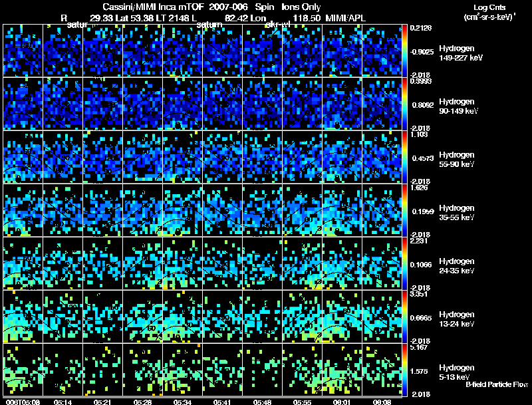Click the '2.231' colorbar value
The image size is (532, 405).
tap(419, 241)
